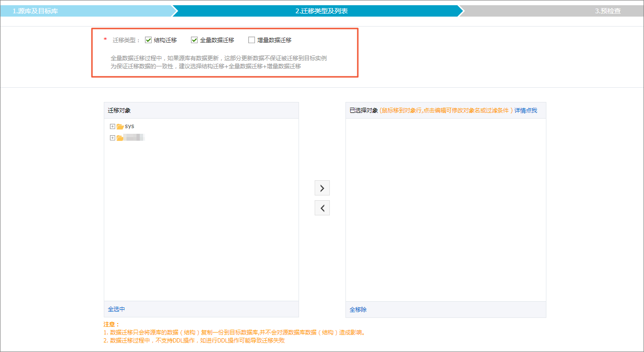Viewport: 644px width, 352px height.
Task: Click 全选中 to select all objects
Action: pyautogui.click(x=117, y=309)
